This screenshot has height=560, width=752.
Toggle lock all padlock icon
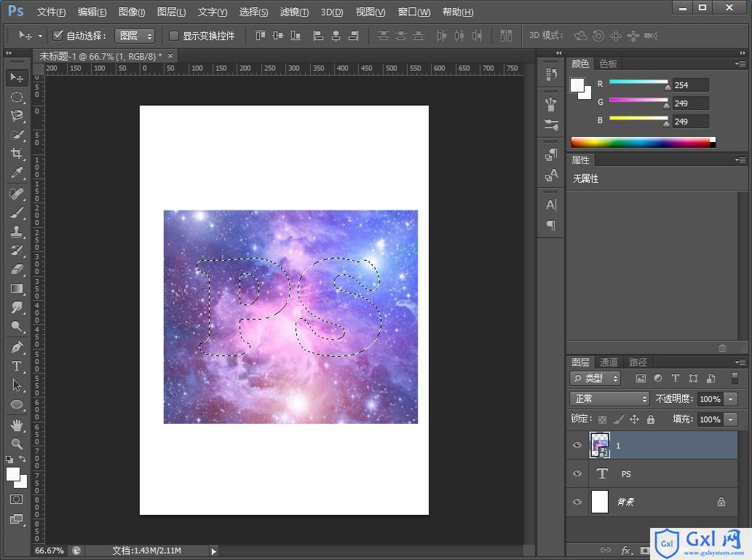651,419
